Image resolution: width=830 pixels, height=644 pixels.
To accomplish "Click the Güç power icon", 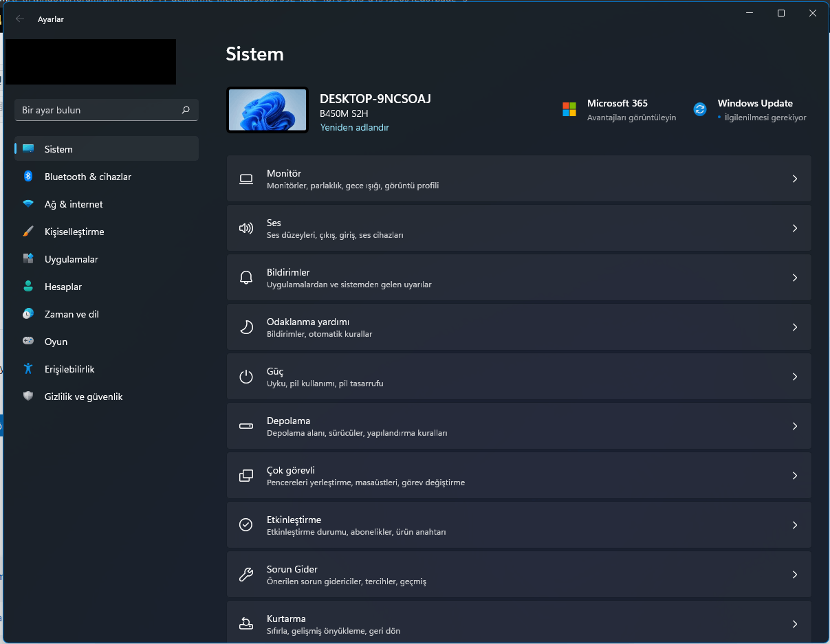I will point(246,377).
